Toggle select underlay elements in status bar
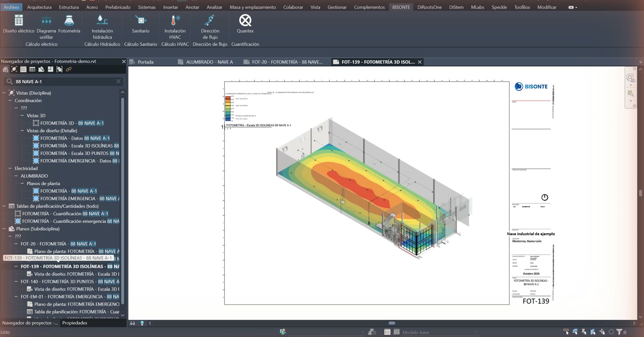This screenshot has width=644, height=337. point(575,332)
